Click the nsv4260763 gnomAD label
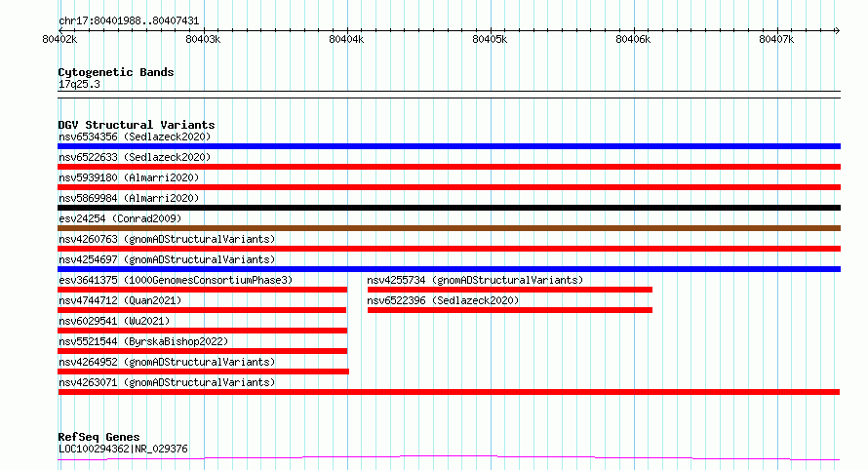This screenshot has width=868, height=470. [x=167, y=239]
